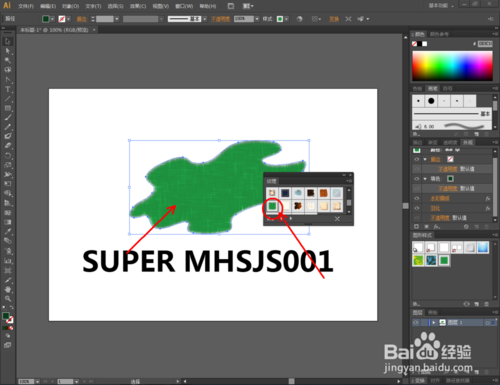Select the Free Transform tool
Viewport: 500px width, 385px height.
point(8,184)
